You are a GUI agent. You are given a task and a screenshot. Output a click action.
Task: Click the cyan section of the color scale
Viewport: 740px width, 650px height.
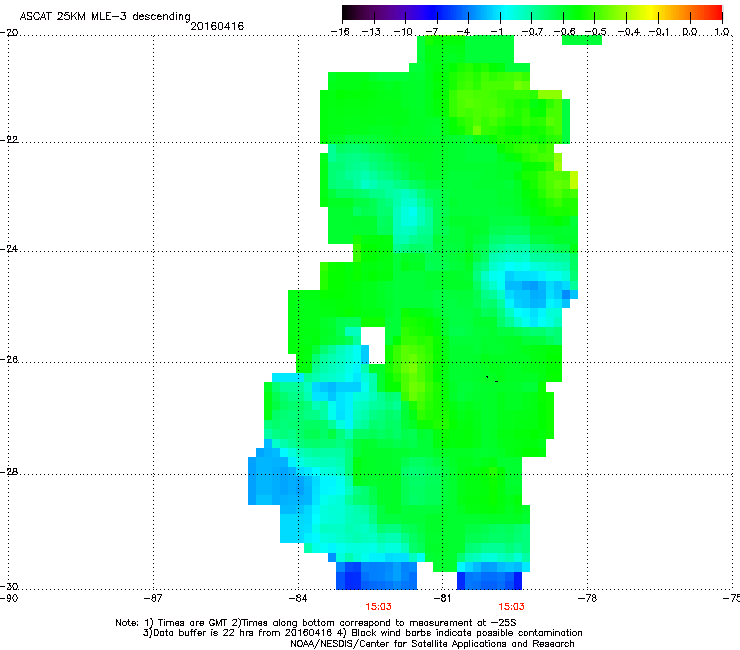505,12
